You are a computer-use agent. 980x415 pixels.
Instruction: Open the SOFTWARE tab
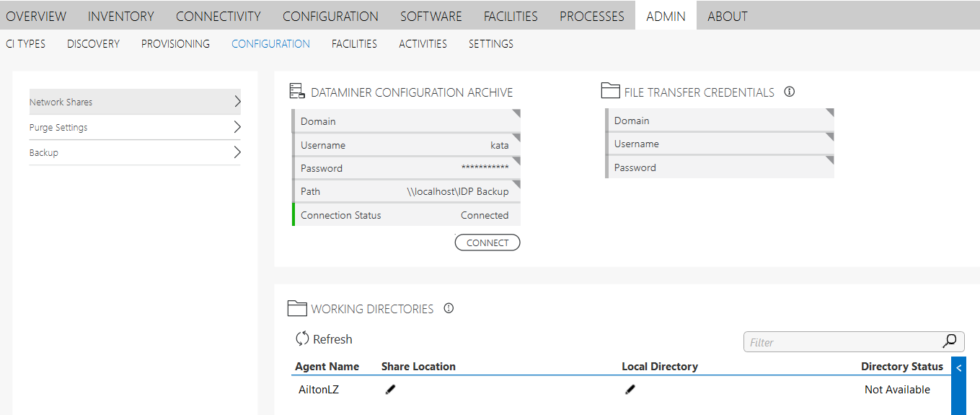[x=431, y=16]
